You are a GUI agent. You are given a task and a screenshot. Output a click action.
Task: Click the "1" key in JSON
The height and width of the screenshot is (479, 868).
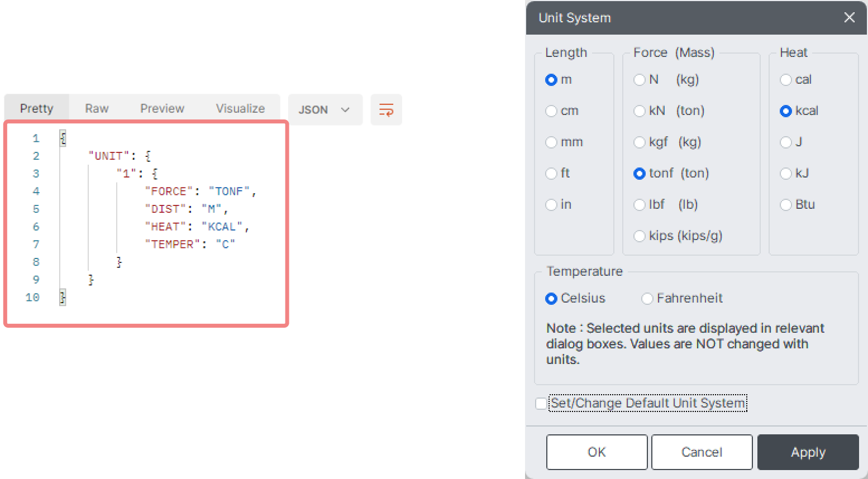coord(126,174)
